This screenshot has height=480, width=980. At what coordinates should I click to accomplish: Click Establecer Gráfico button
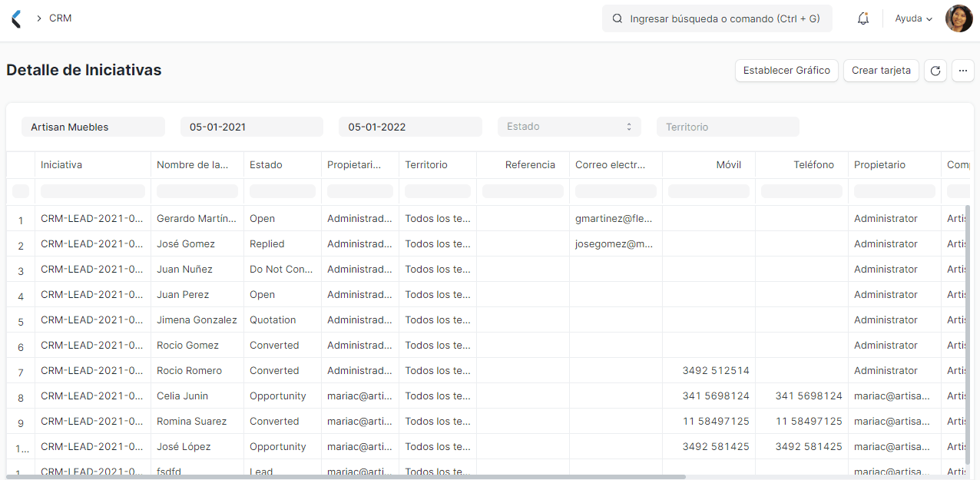pyautogui.click(x=786, y=71)
